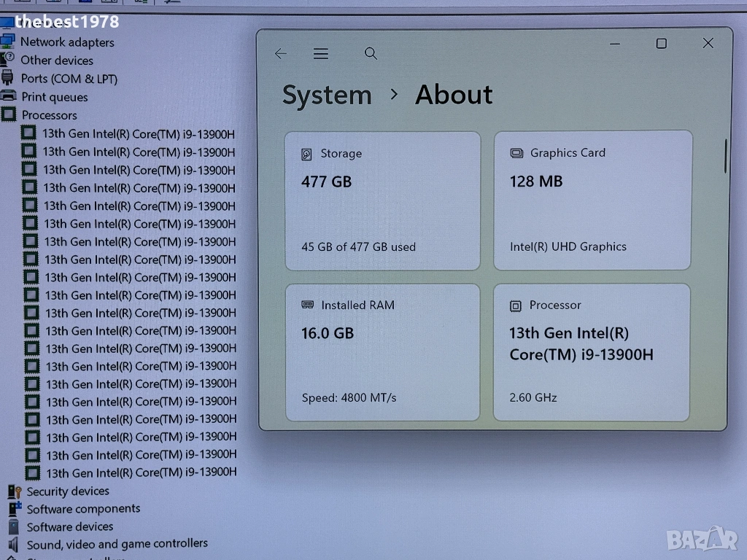Select first i9-13900H processor entry

pyautogui.click(x=139, y=134)
